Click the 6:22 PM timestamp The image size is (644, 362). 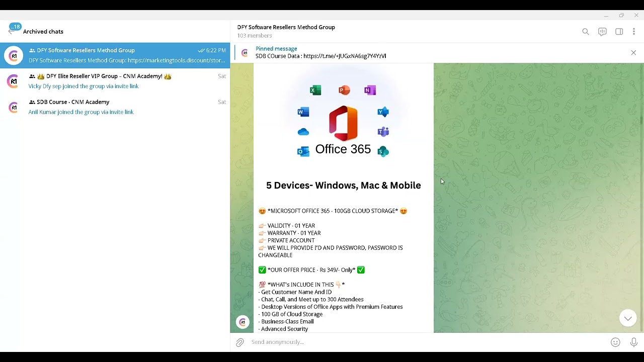[x=216, y=50]
